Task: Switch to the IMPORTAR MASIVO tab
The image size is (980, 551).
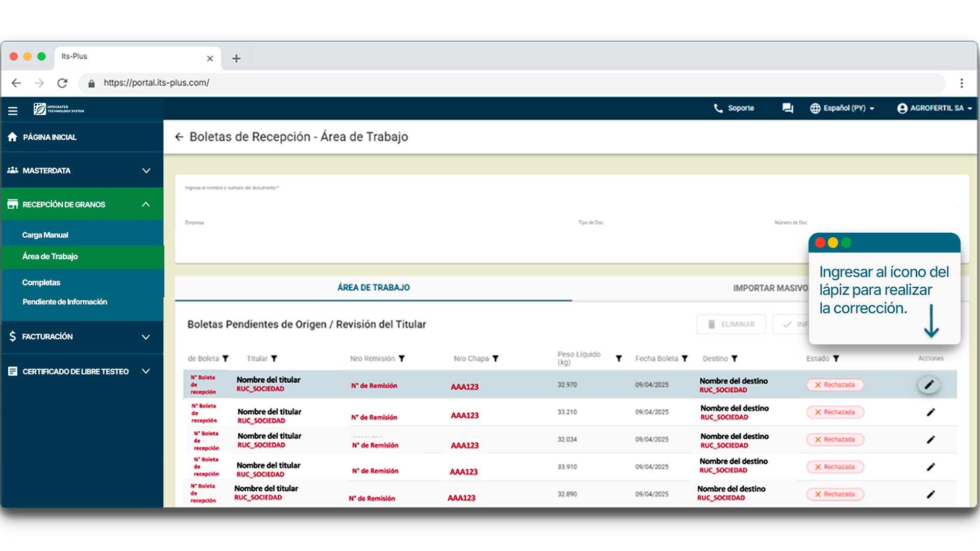Action: 770,288
